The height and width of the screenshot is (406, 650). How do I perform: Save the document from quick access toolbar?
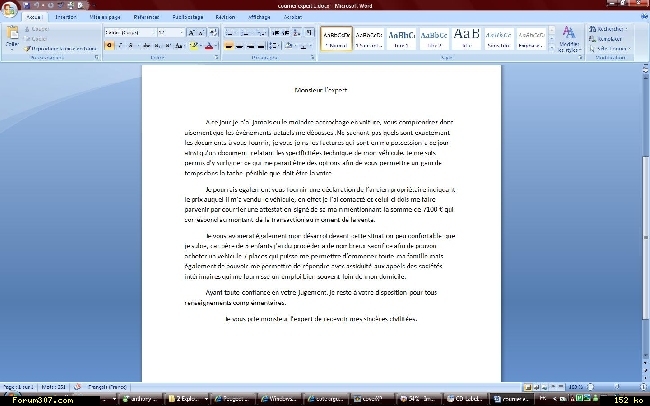coord(27,5)
